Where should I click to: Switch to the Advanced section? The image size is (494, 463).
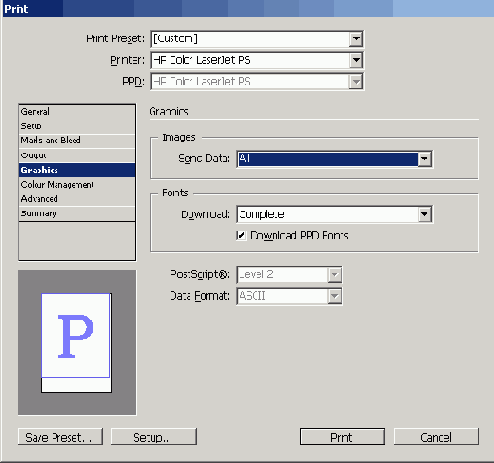pyautogui.click(x=77, y=199)
